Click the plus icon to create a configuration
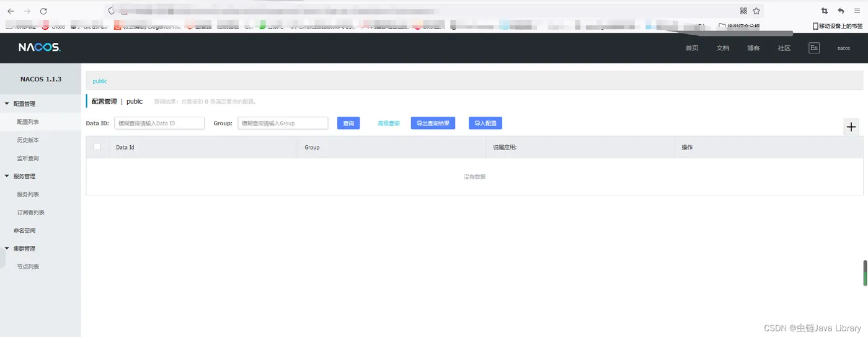The height and width of the screenshot is (337, 868). click(x=851, y=127)
